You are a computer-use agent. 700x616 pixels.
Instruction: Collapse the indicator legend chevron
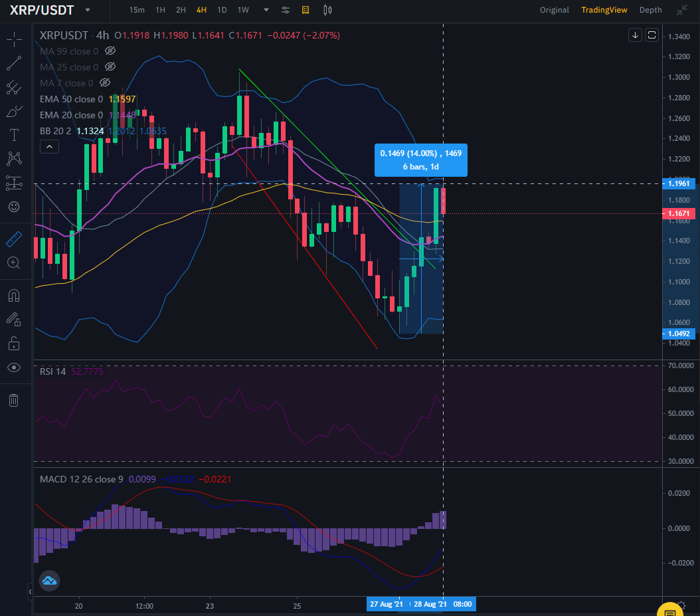pos(50,146)
